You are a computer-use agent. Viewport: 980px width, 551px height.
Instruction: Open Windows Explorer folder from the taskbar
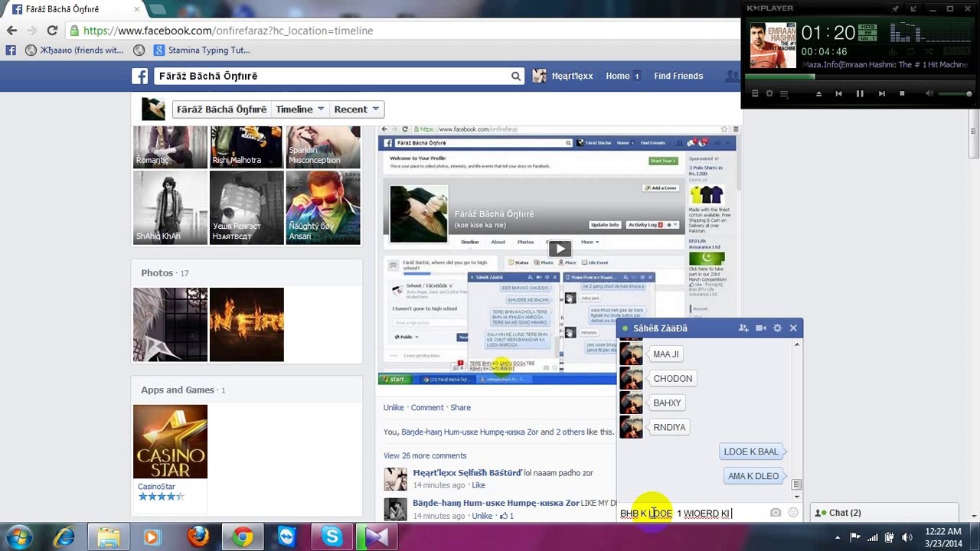click(x=109, y=537)
